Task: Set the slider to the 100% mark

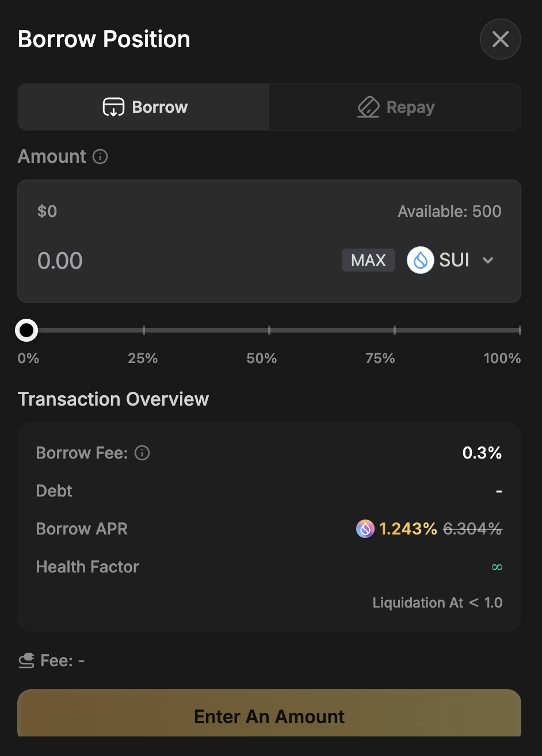Action: (x=519, y=330)
